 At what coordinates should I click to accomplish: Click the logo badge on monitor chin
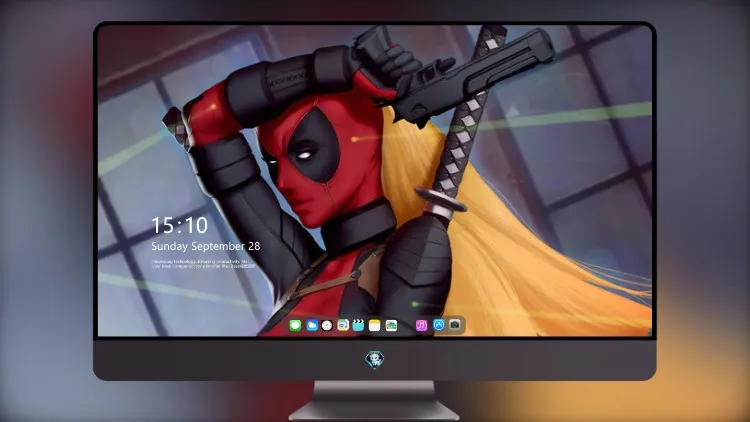pyautogui.click(x=375, y=359)
